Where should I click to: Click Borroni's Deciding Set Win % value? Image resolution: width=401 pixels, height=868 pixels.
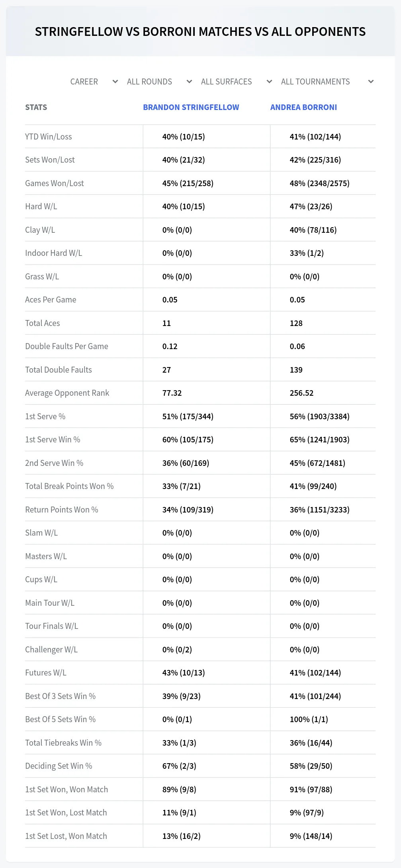point(311,766)
